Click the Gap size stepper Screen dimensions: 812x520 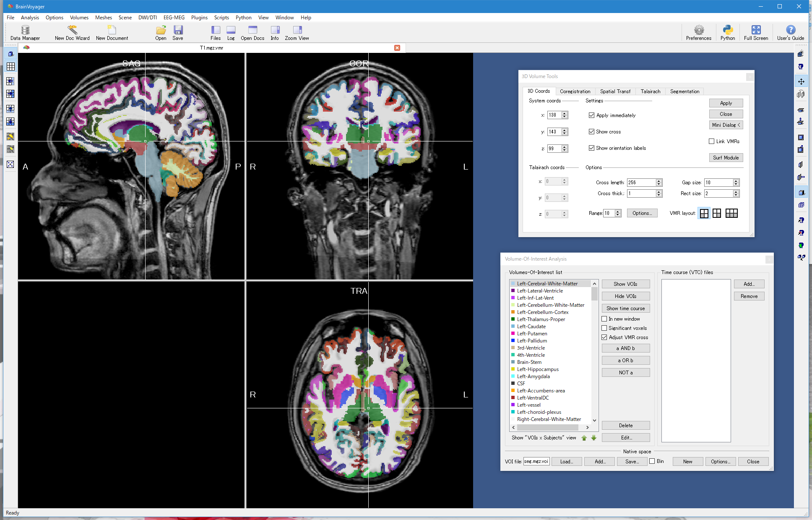736,183
